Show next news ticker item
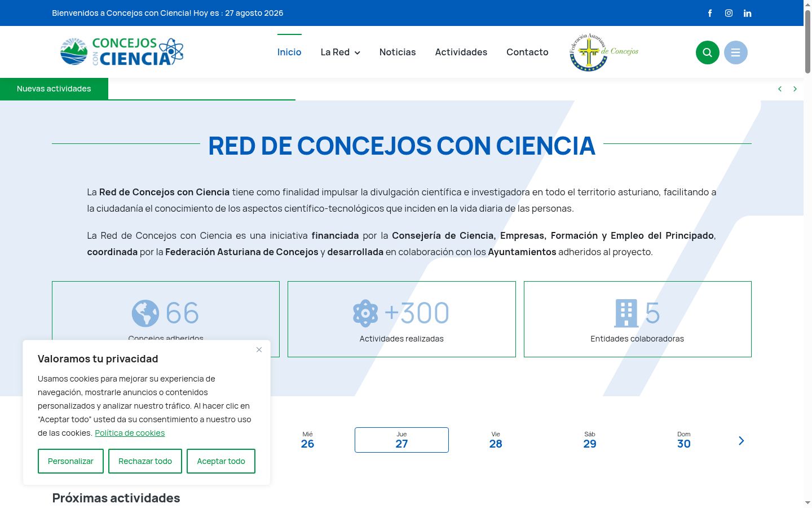 [795, 89]
